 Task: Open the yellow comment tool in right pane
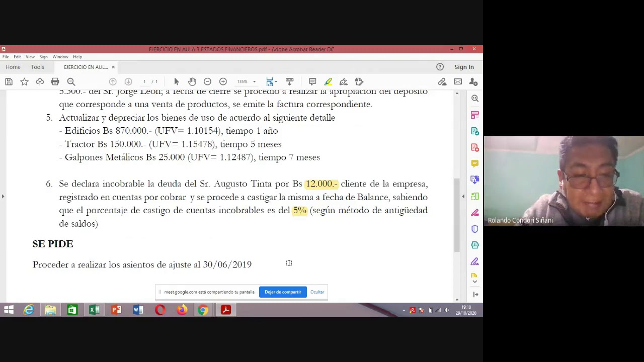(475, 163)
